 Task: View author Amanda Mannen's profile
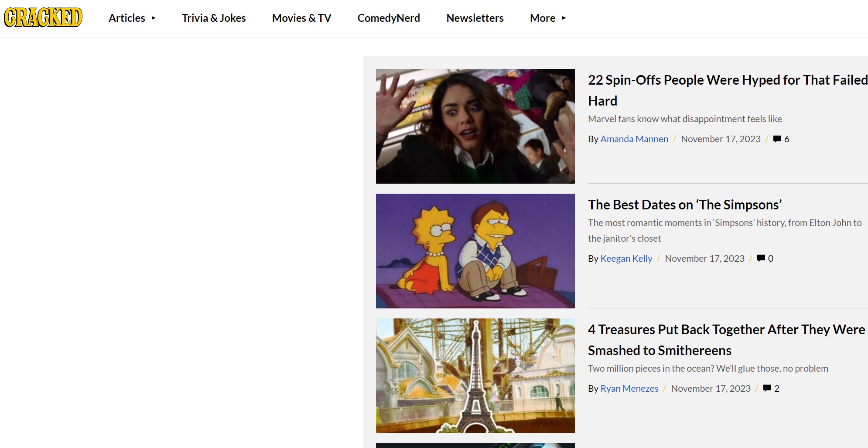(634, 139)
